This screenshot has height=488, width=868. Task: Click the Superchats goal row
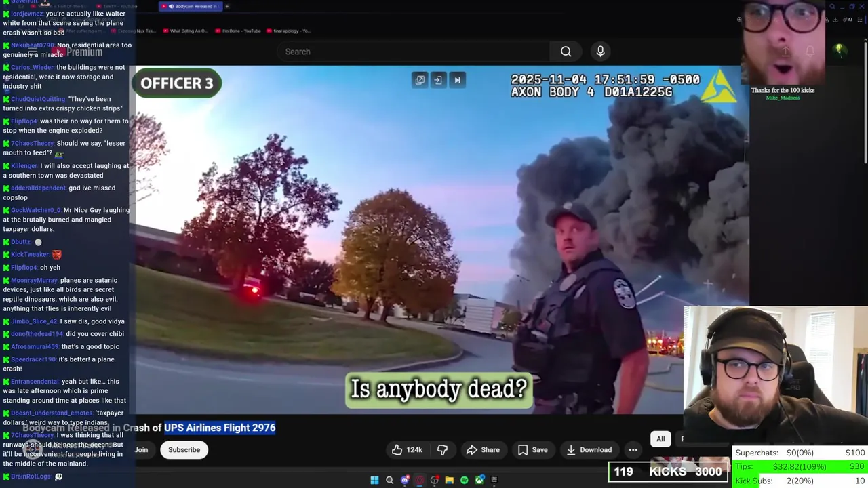pyautogui.click(x=800, y=453)
